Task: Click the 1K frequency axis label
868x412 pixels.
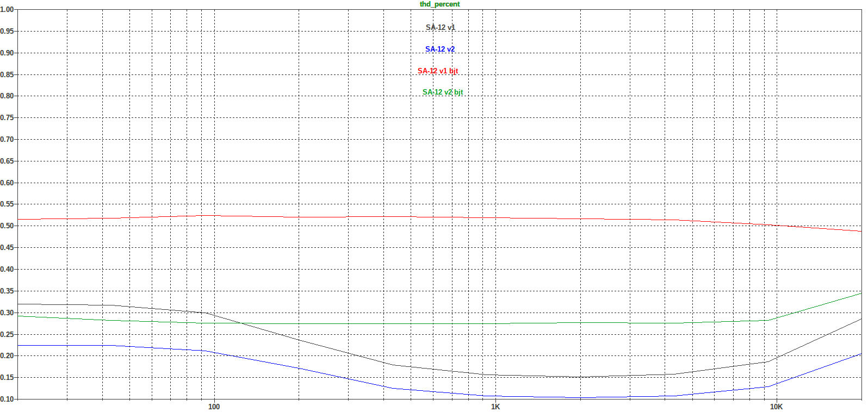Action: pyautogui.click(x=495, y=407)
